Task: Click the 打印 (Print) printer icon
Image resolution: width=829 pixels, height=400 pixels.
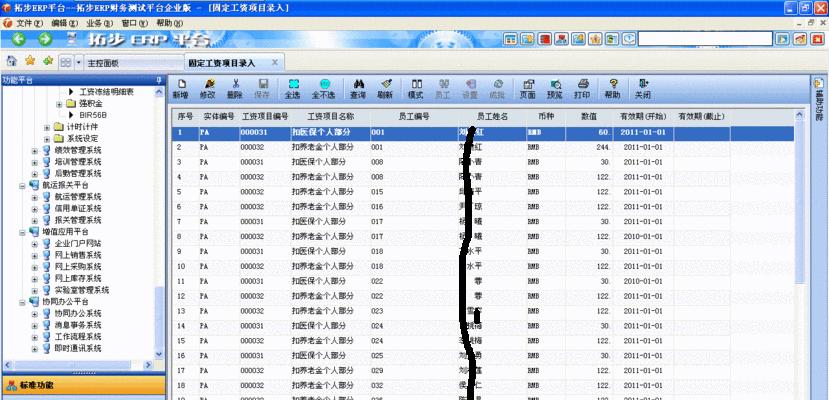Action: click(583, 89)
